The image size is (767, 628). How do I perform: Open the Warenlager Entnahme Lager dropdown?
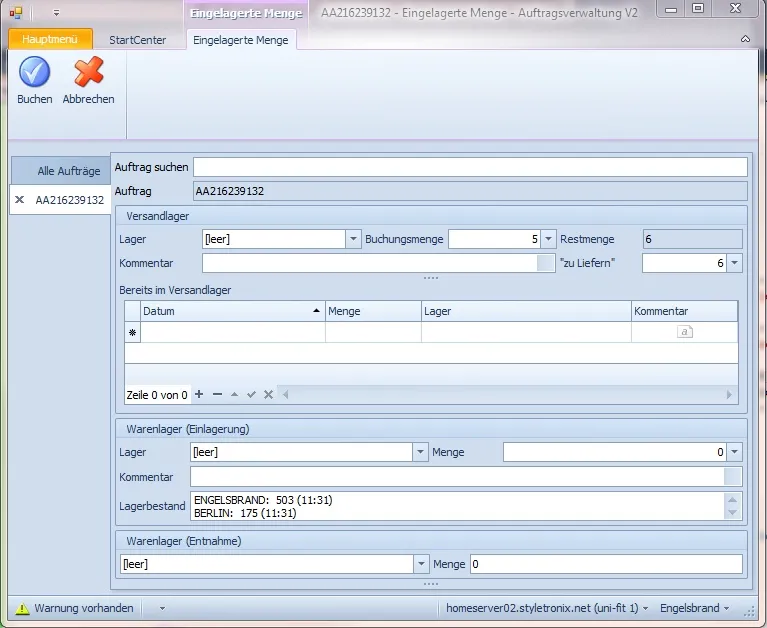click(421, 564)
